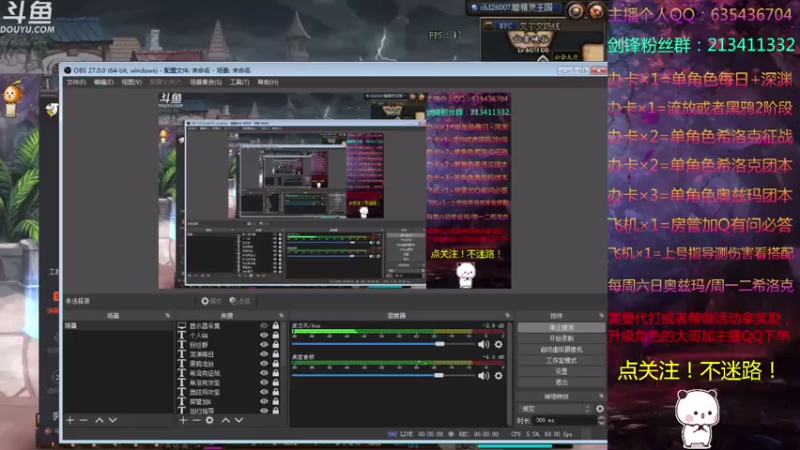Remove the selected source with the minus icon
Image resolution: width=800 pixels, height=450 pixels.
coord(196,420)
